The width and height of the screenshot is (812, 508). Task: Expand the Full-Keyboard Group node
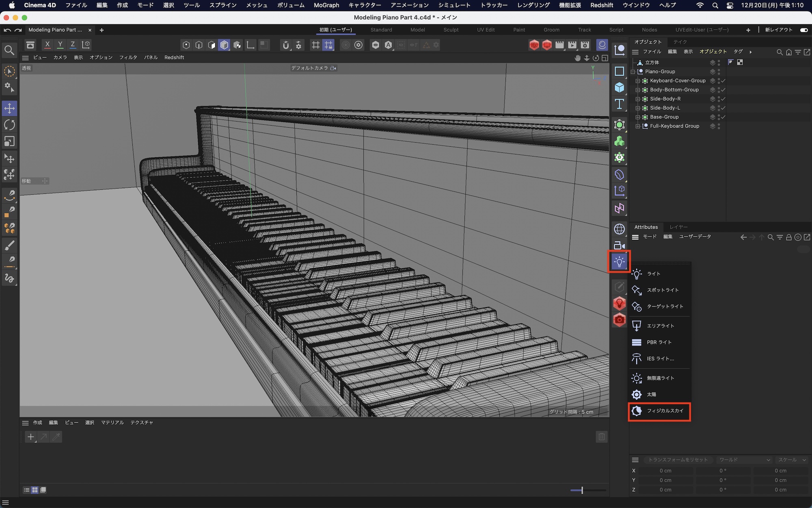[x=637, y=126]
